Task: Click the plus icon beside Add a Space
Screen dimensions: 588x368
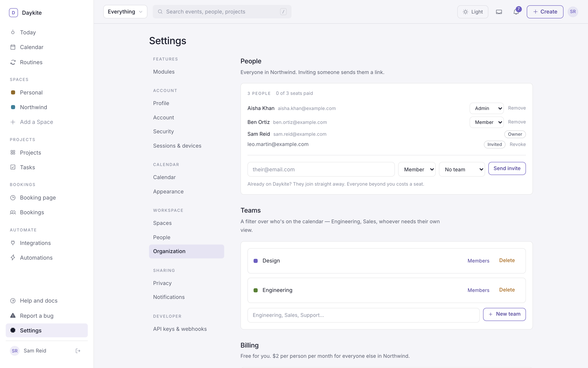Action: 13,122
